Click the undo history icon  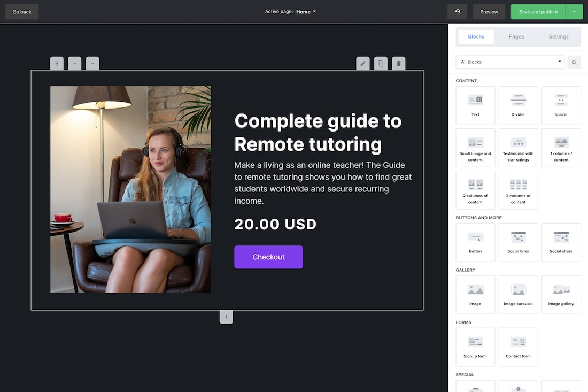pyautogui.click(x=457, y=12)
